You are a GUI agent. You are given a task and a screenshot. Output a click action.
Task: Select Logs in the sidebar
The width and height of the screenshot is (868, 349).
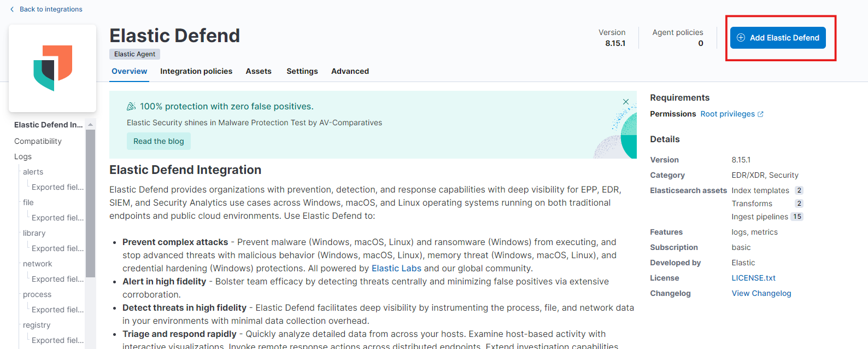(x=23, y=156)
